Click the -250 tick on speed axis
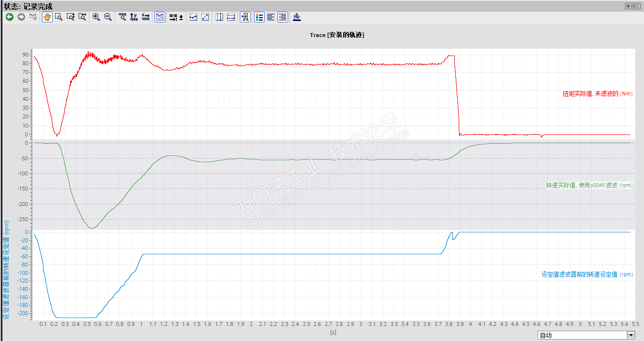This screenshot has height=341, width=644. pos(23,219)
